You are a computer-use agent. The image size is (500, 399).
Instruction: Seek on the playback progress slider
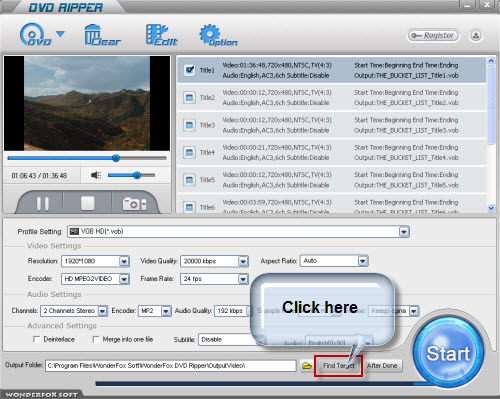(87, 158)
